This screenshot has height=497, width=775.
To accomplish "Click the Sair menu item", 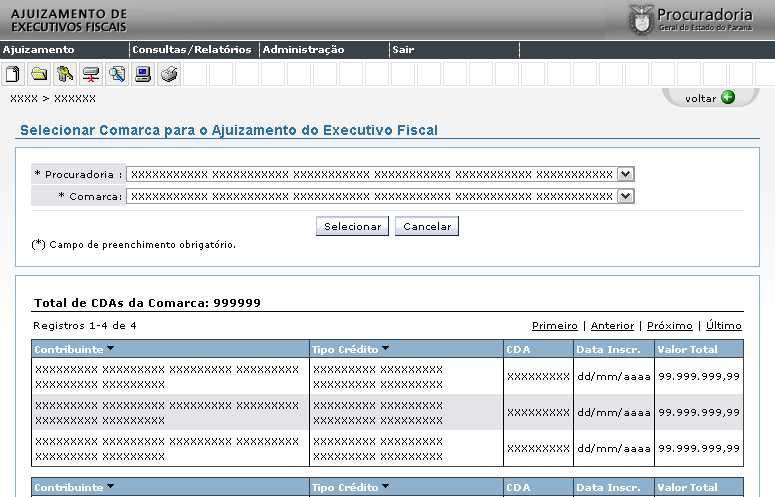I will point(403,49).
